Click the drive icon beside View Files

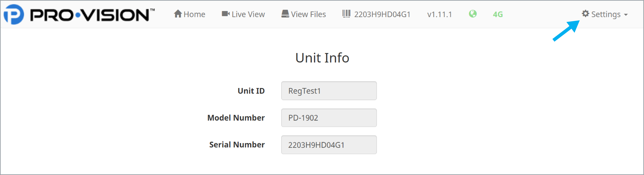point(285,14)
